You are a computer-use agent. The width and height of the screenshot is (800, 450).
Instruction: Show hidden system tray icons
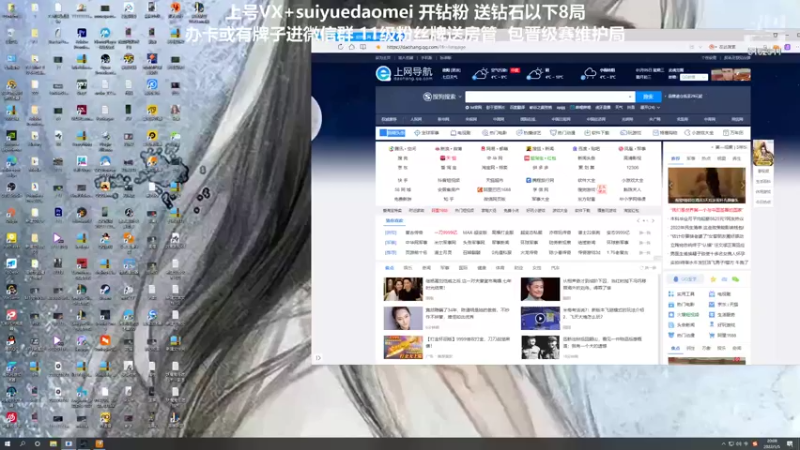(x=723, y=444)
